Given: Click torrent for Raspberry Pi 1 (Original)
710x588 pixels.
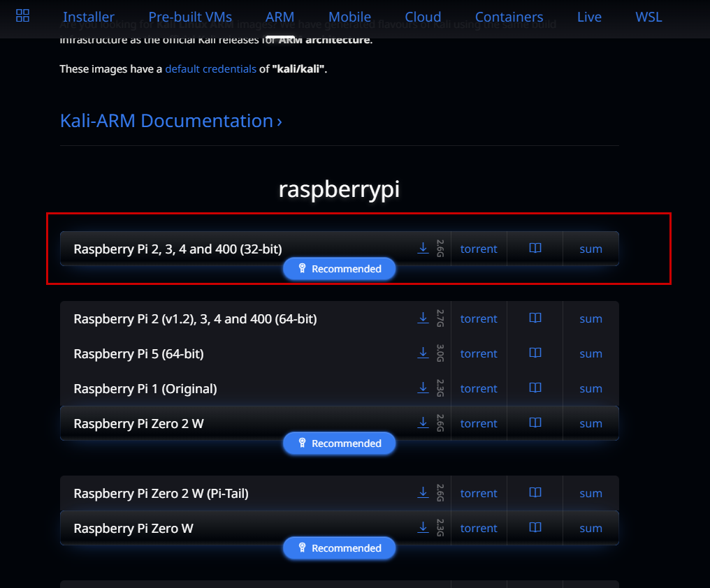Looking at the screenshot, I should click(x=479, y=388).
